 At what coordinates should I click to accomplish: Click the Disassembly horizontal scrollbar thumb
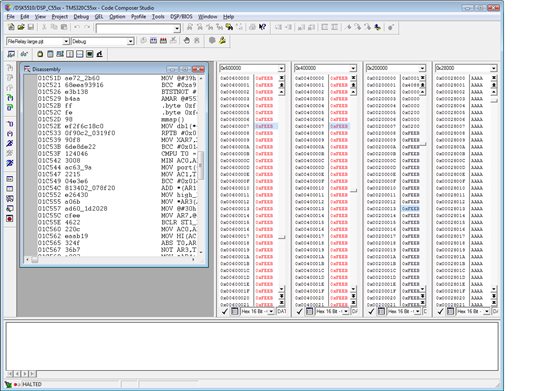coord(34,260)
